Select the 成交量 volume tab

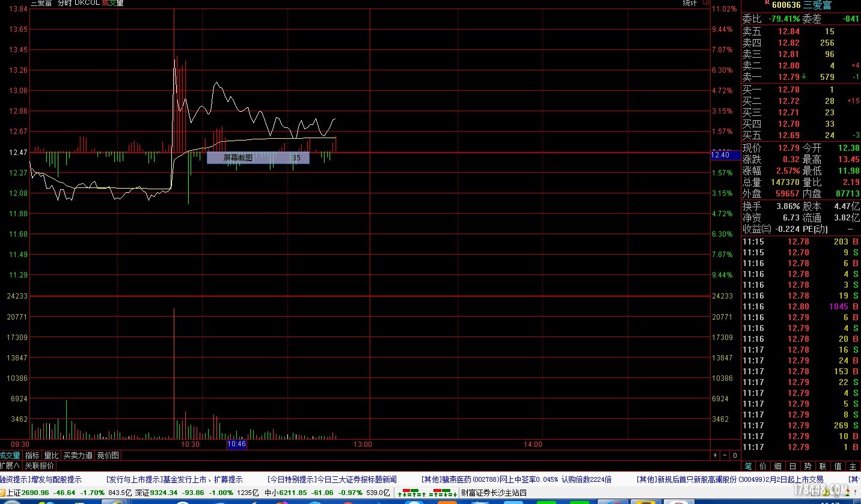pos(10,455)
